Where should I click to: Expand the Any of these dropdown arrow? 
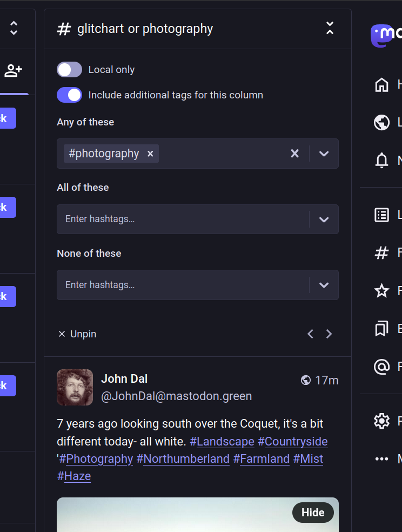[x=324, y=154]
